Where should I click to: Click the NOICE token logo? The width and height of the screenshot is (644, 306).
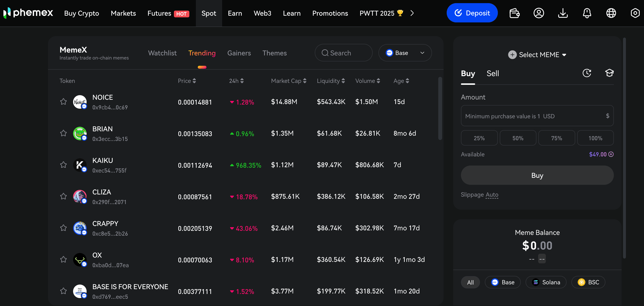[x=80, y=102]
